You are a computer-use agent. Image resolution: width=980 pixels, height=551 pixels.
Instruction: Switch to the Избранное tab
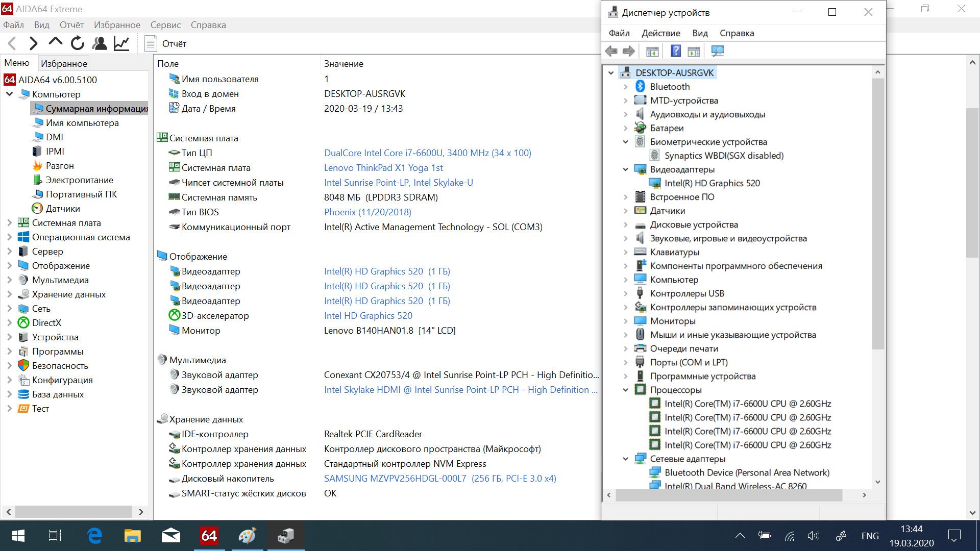[64, 63]
